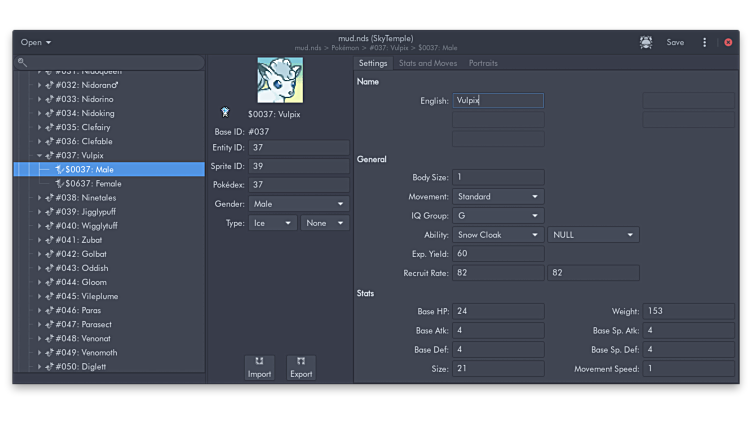Open the Snow Cloak ability dropdown
Image resolution: width=752 pixels, height=423 pixels.
point(497,235)
